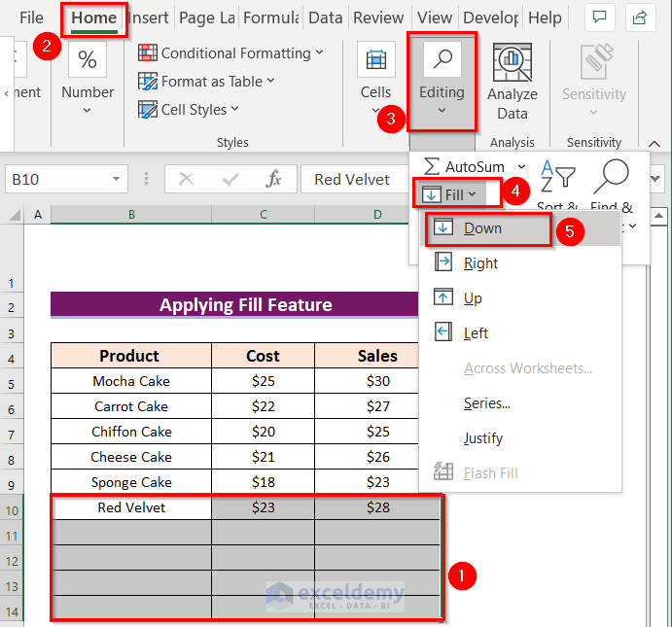Click the Sort & Filter icon

click(x=556, y=177)
